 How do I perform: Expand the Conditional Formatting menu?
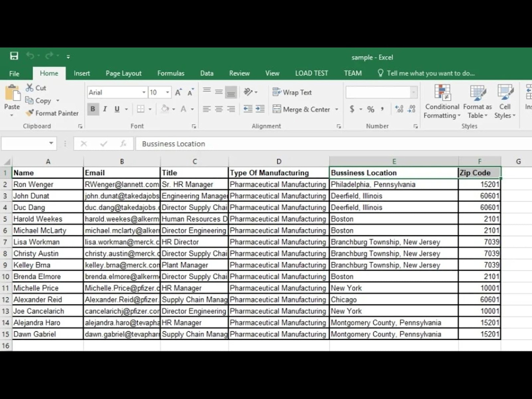pyautogui.click(x=442, y=101)
